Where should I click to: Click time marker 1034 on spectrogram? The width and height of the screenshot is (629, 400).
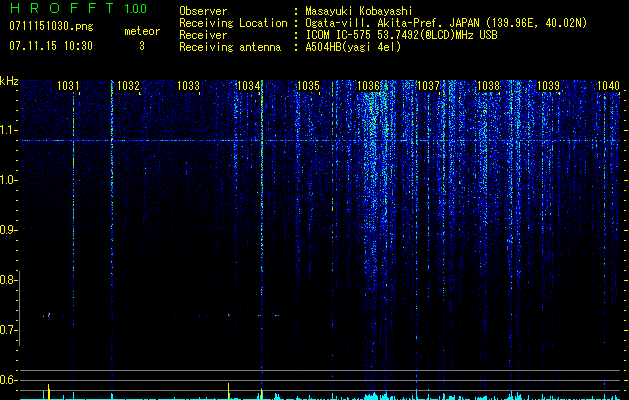click(x=248, y=86)
